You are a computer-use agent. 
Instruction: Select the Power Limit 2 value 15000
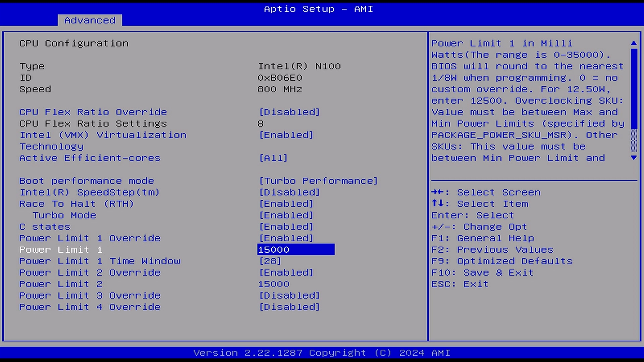point(273,284)
